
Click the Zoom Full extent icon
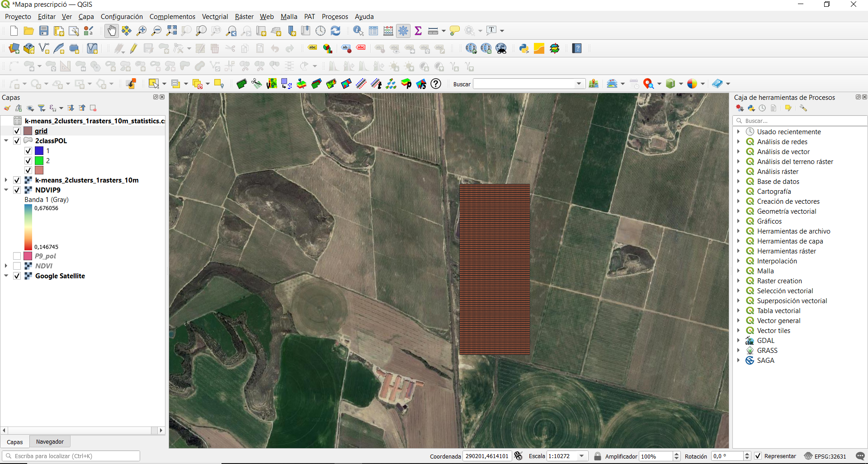point(171,31)
